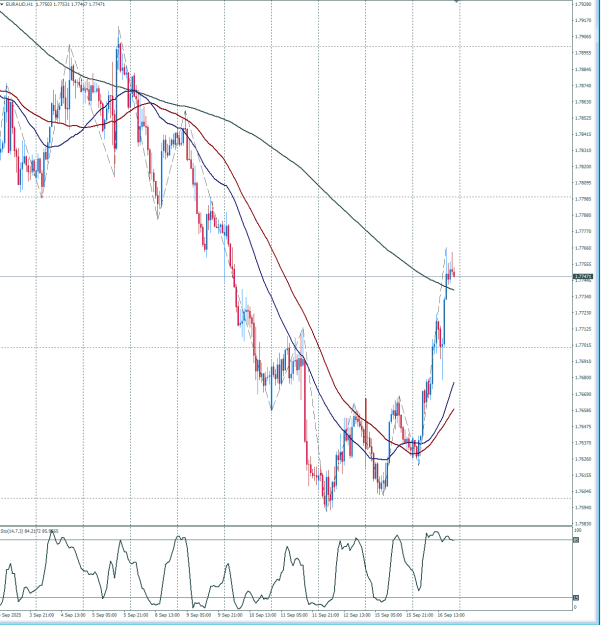Click the 100 value on stochastic scale
The width and height of the screenshot is (601, 625).
click(577, 531)
